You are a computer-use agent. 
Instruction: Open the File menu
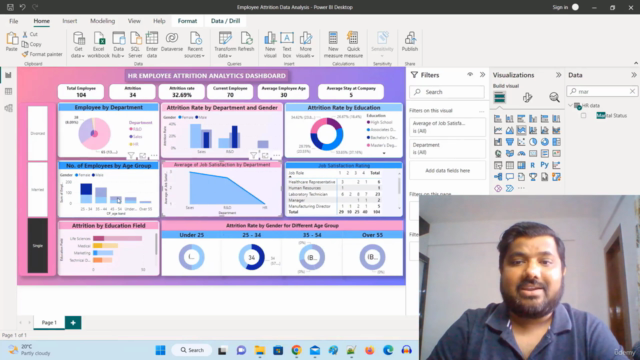13,21
